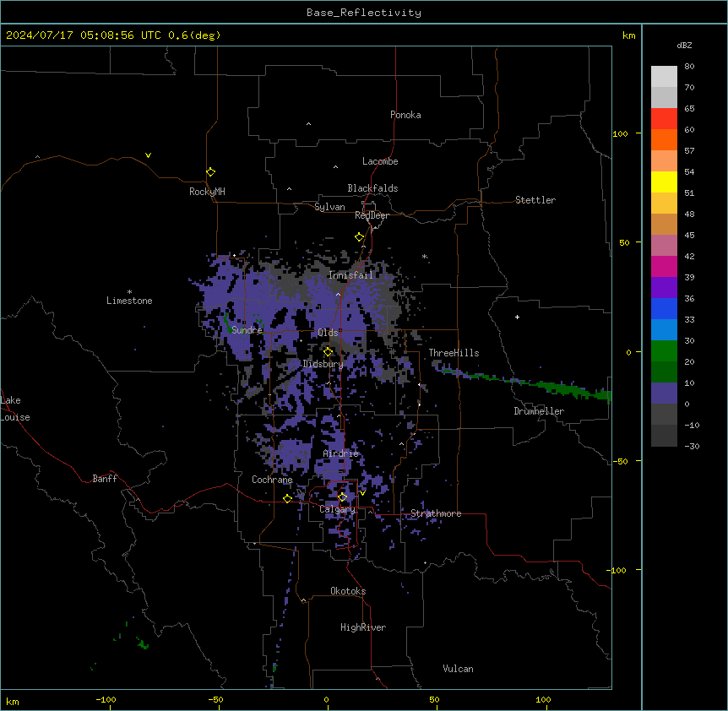
Task: Click the orange swatch between 60 and 57 dBZ
Action: 664,139
